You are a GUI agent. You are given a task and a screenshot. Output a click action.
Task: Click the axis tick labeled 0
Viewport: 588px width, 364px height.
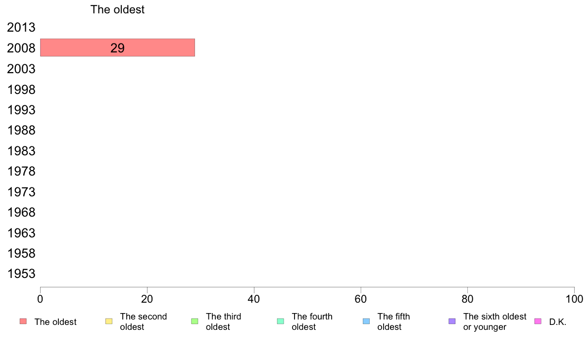click(40, 299)
